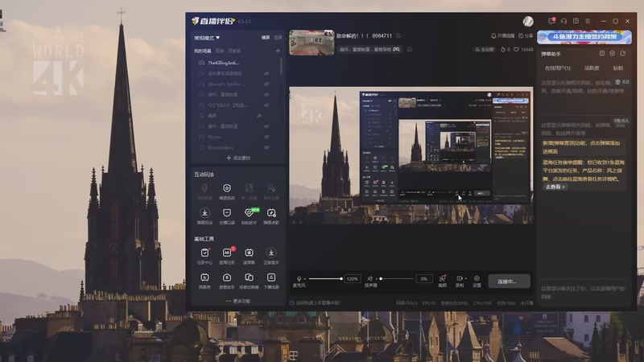Screen dimensions: 644x362
Task: Toggle visibility of Marvel's Spider source
Action: [266, 84]
